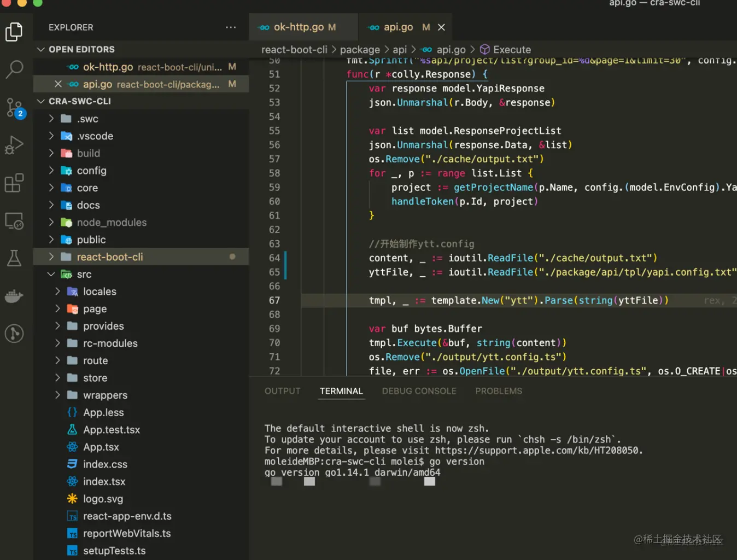Open App.tsx from the file tree
This screenshot has height=560, width=737.
click(101, 447)
